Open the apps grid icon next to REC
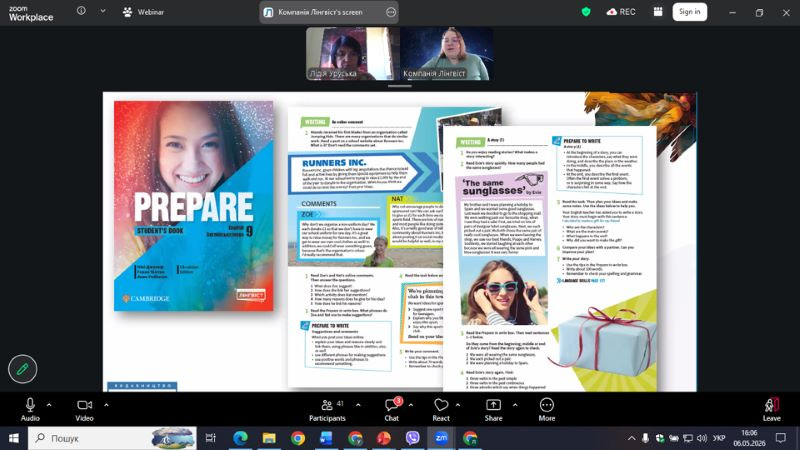The height and width of the screenshot is (450, 800). pos(658,12)
